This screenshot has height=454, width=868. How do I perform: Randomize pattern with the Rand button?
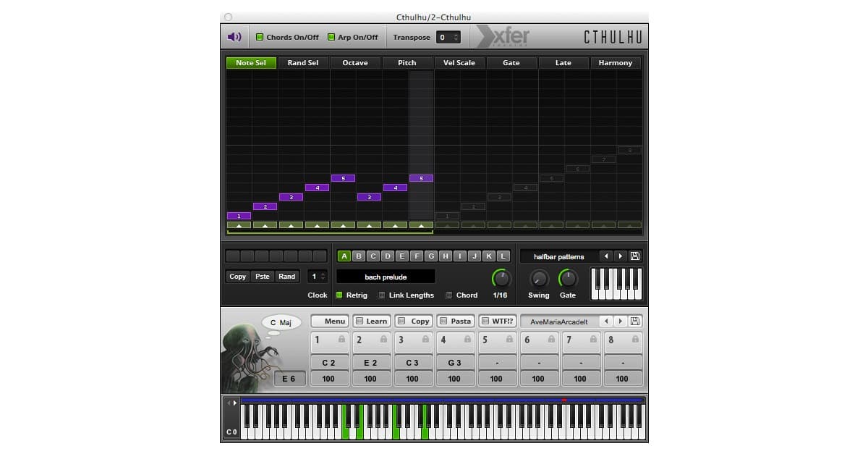pyautogui.click(x=287, y=276)
